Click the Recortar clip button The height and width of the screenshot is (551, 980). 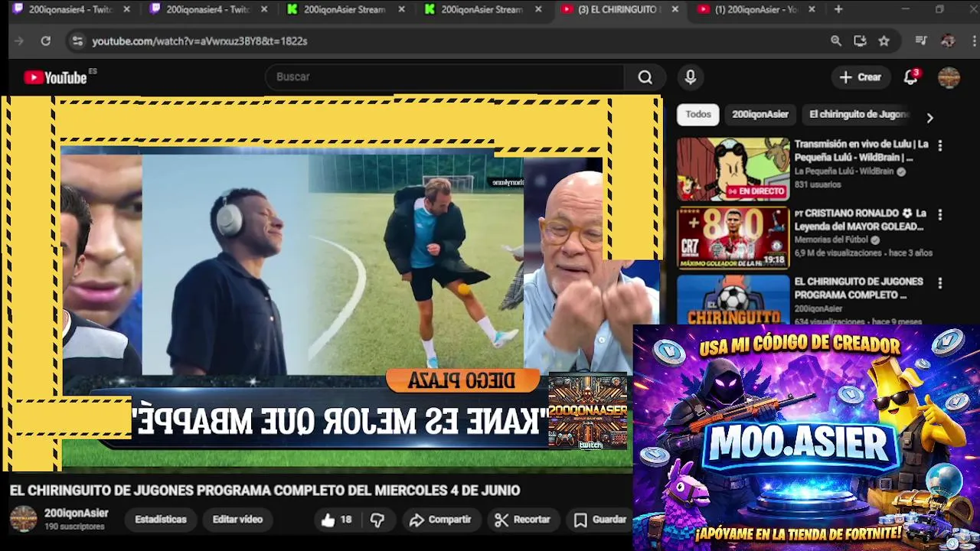click(522, 520)
